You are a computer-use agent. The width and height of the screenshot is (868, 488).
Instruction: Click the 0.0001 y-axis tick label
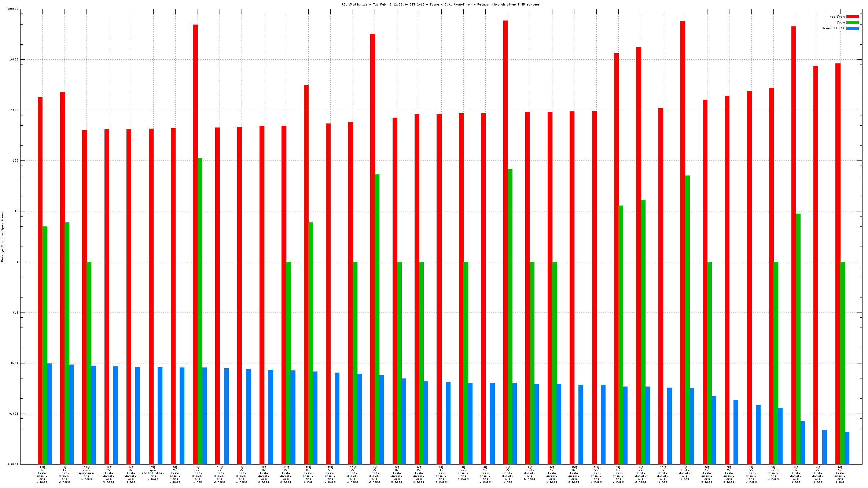click(x=14, y=464)
